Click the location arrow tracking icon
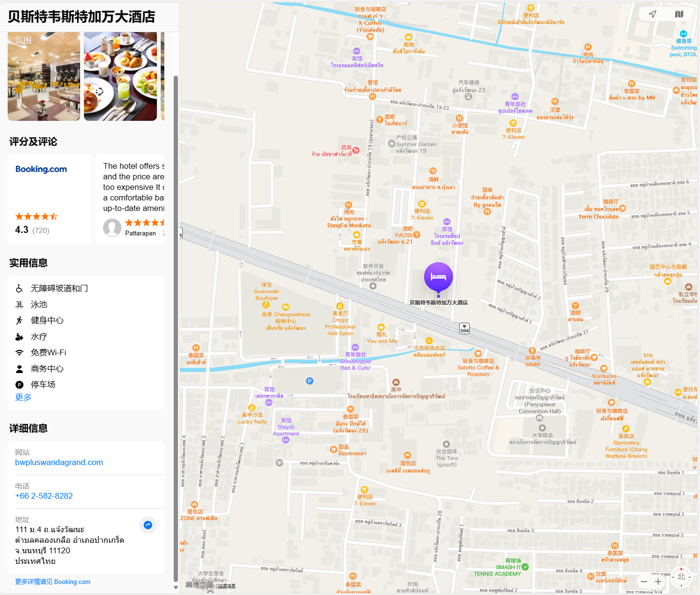 tap(653, 14)
